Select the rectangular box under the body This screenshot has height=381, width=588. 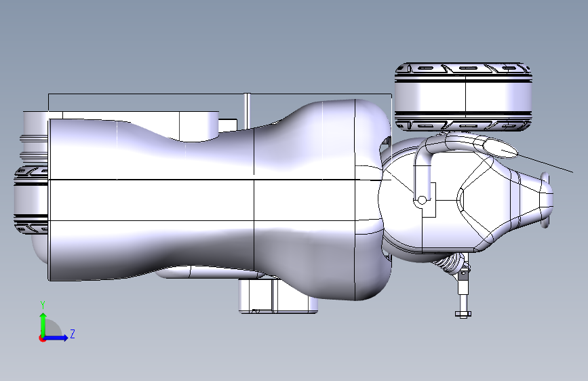pyautogui.click(x=277, y=296)
